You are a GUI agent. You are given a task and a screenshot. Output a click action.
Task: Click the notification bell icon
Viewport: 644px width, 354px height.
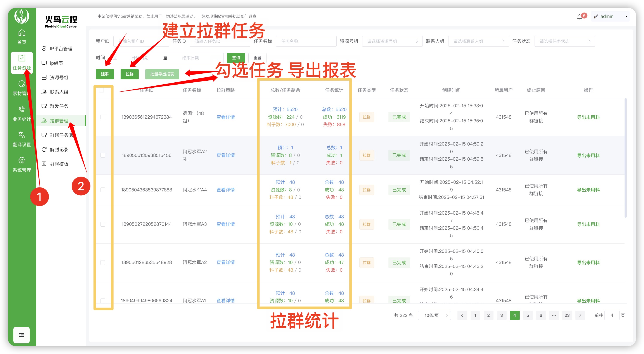579,17
